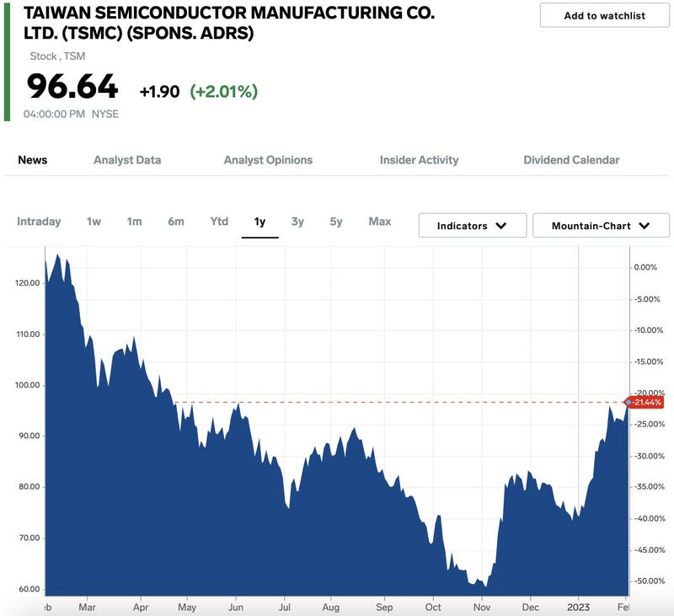The image size is (674, 616).
Task: Choose the 5y chart range
Action: tap(336, 222)
